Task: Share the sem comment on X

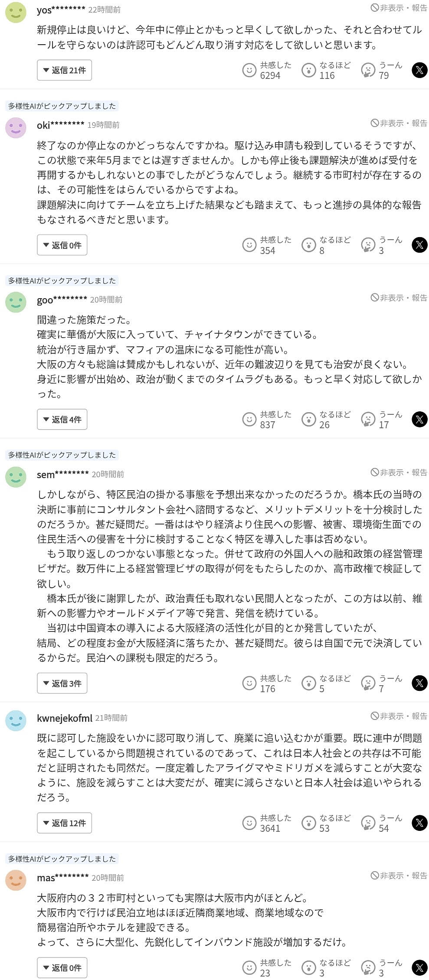Action: [x=419, y=684]
